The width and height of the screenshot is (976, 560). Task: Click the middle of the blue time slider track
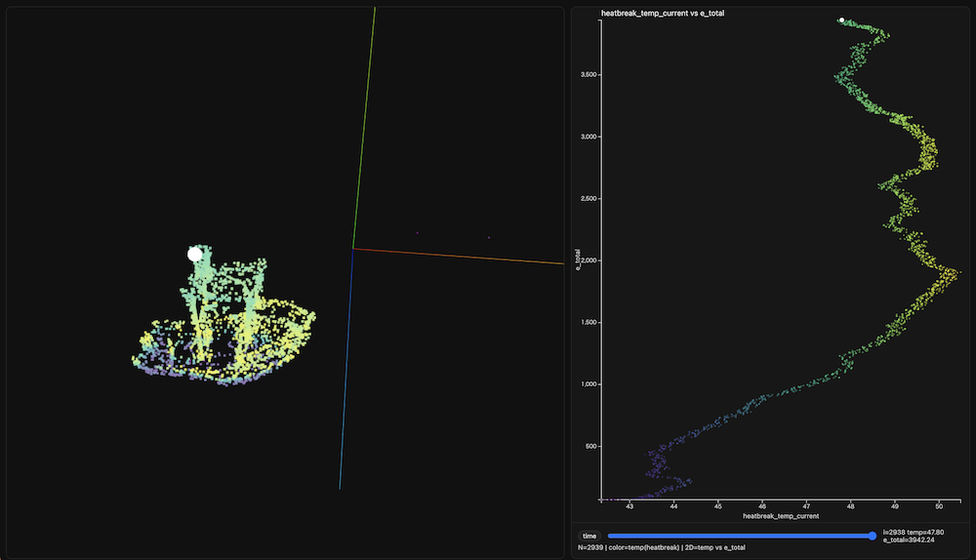point(739,536)
